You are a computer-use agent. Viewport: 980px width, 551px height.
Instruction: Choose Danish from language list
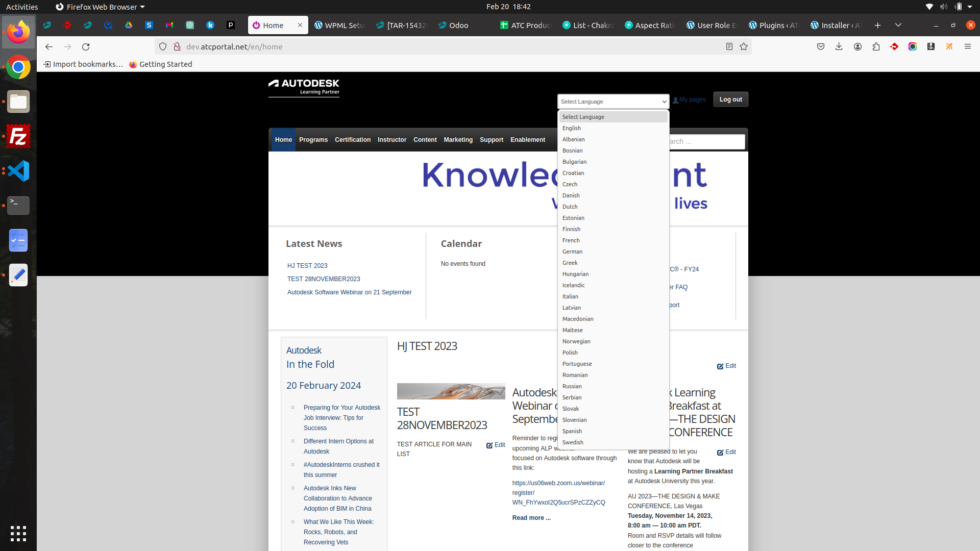[613, 195]
